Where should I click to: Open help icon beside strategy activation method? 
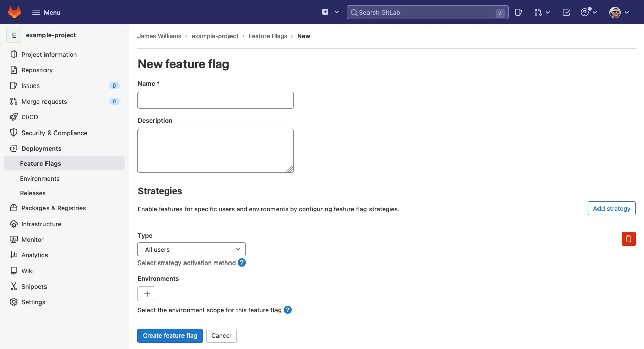(x=242, y=263)
